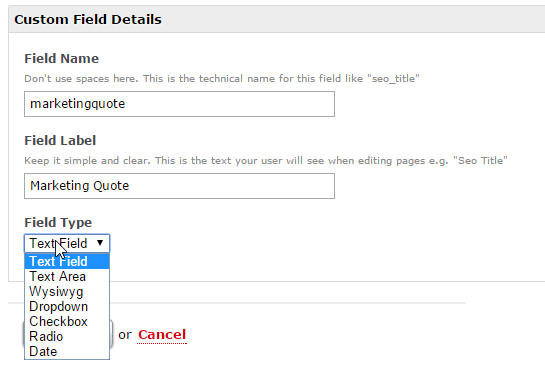Screen dimensions: 545x374
Task: Click the Custom Field Details panel header
Action: click(x=277, y=19)
